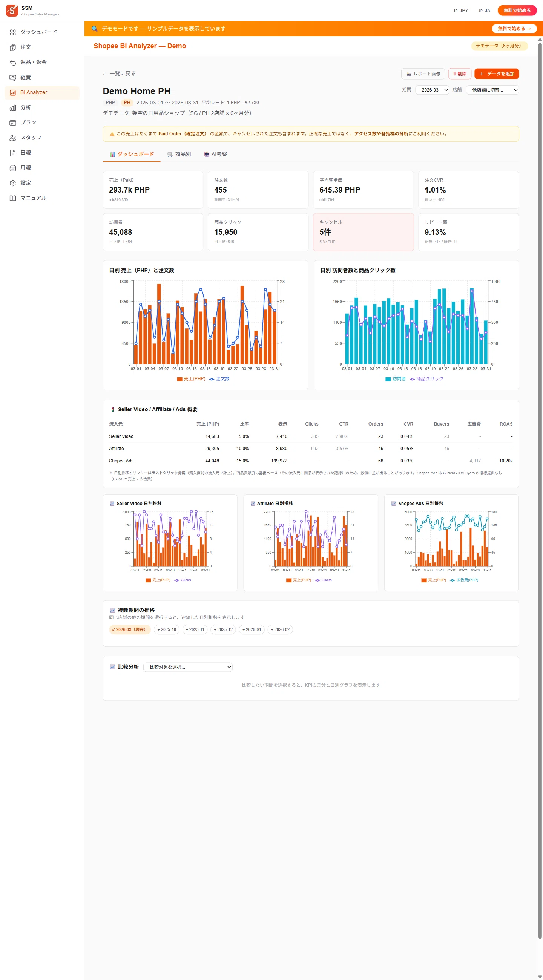This screenshot has height=980, width=543.
Task: Click the Affiliate row in overview table
Action: pos(310,449)
